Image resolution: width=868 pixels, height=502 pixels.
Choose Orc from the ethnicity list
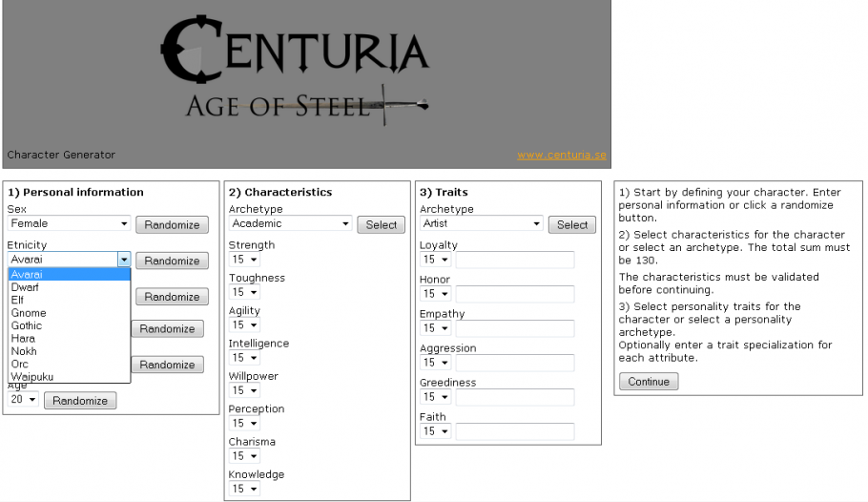pos(70,364)
